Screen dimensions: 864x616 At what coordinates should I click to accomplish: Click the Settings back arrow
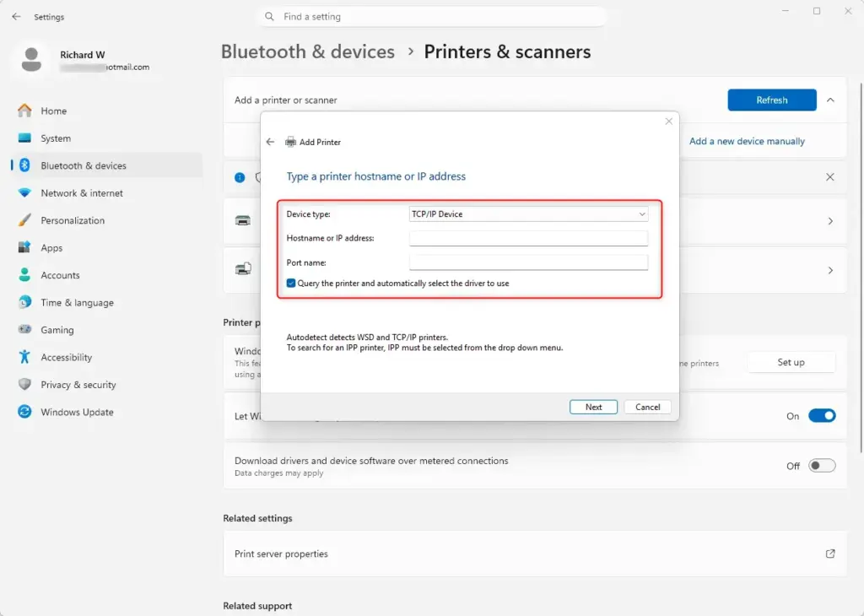[x=16, y=17]
